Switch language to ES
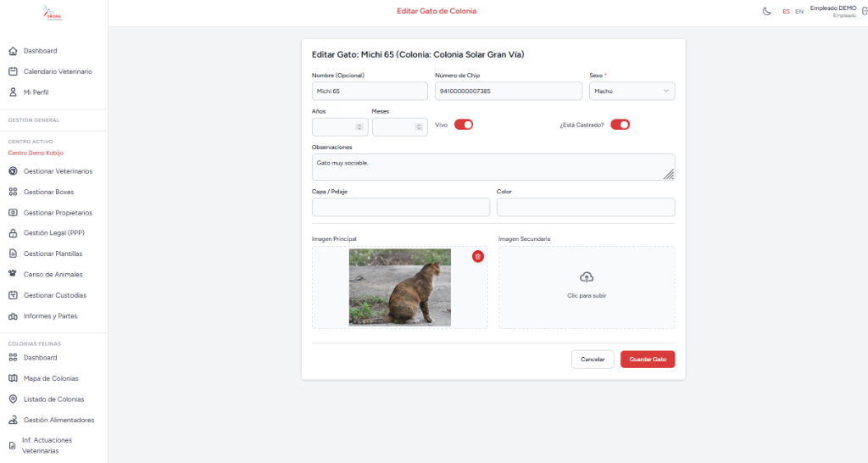This screenshot has width=868, height=463. coord(786,12)
